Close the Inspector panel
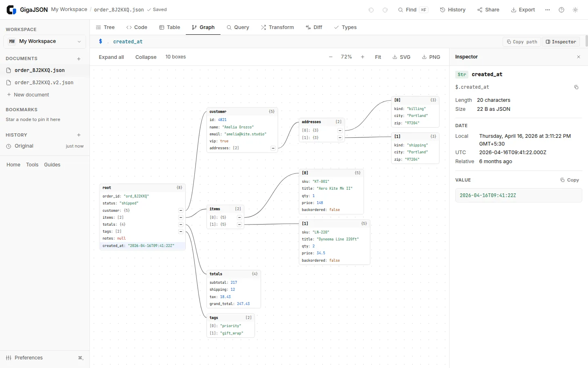The height and width of the screenshot is (368, 588). click(x=579, y=57)
